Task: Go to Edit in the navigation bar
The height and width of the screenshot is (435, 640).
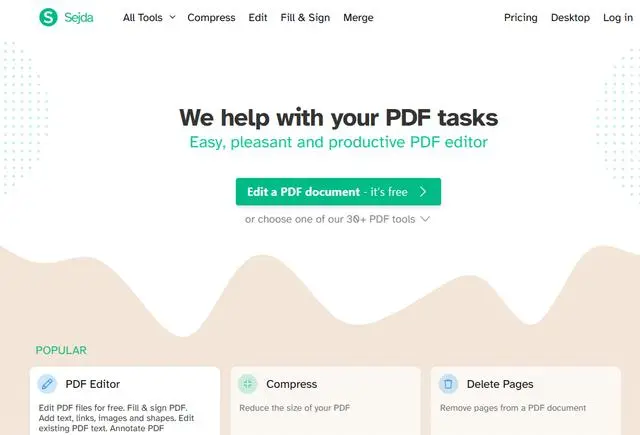Action: [258, 18]
